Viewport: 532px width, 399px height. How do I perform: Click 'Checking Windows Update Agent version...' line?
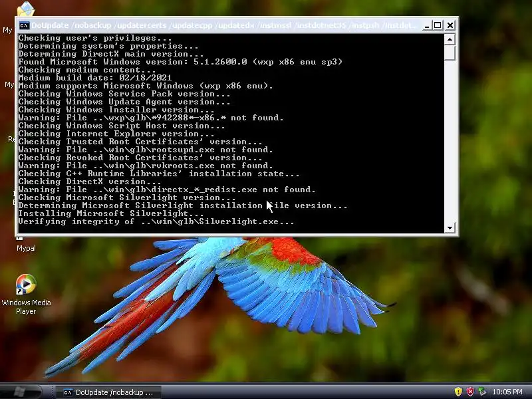[124, 102]
